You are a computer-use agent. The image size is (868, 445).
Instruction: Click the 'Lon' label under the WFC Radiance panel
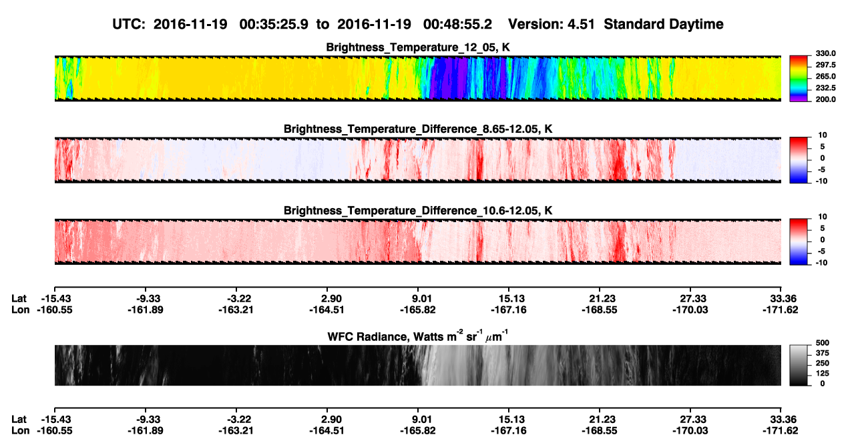tap(21, 430)
